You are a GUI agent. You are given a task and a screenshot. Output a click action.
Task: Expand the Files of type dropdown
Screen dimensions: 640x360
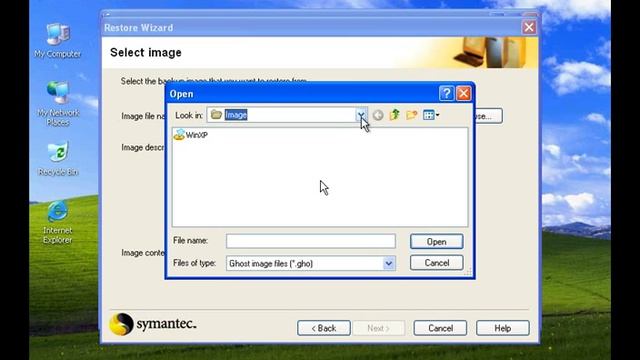point(389,263)
